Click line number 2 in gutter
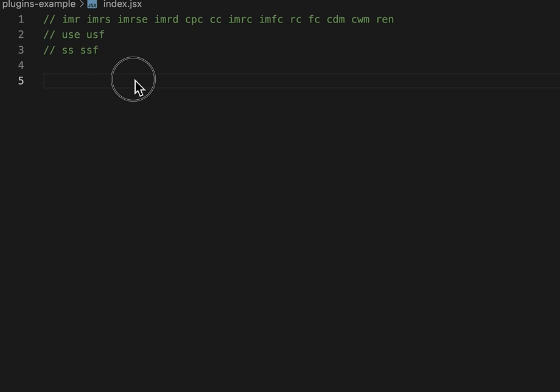Screen dimensions: 560x392 click(x=21, y=35)
